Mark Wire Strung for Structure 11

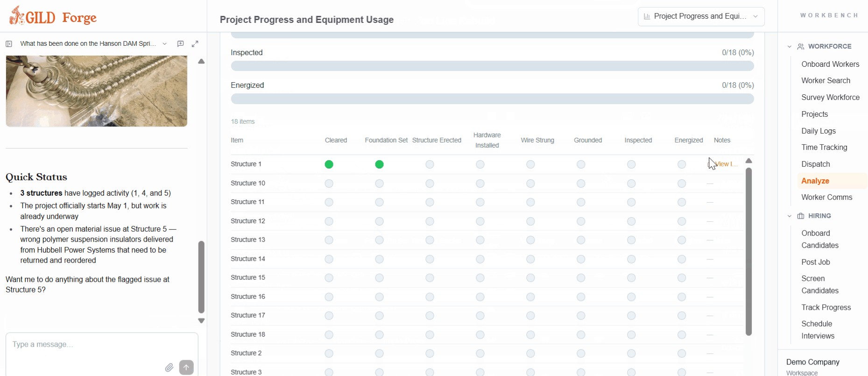pos(530,202)
